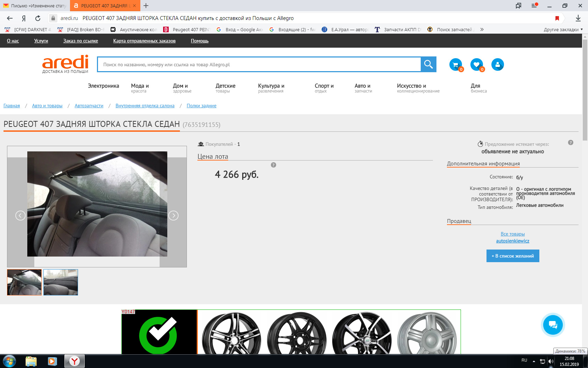This screenshot has width=588, height=368.
Task: Open Детские товары category
Action: tap(225, 88)
